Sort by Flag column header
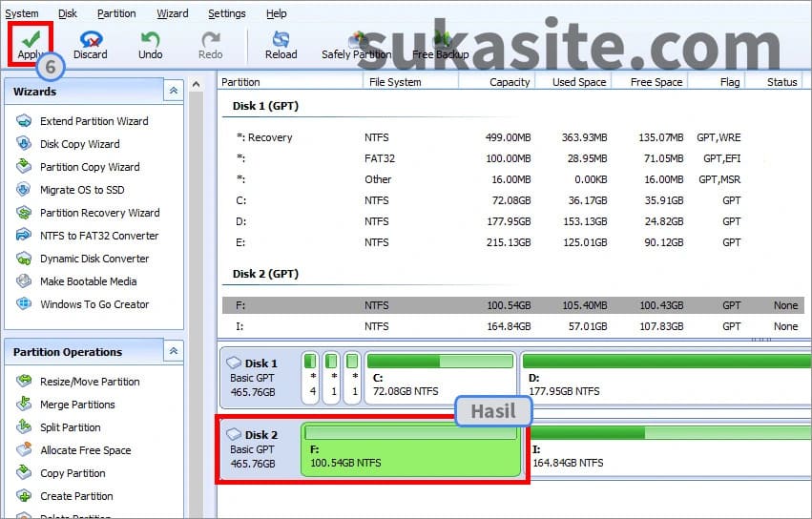Screen dimensions: 812x519 click(x=717, y=82)
